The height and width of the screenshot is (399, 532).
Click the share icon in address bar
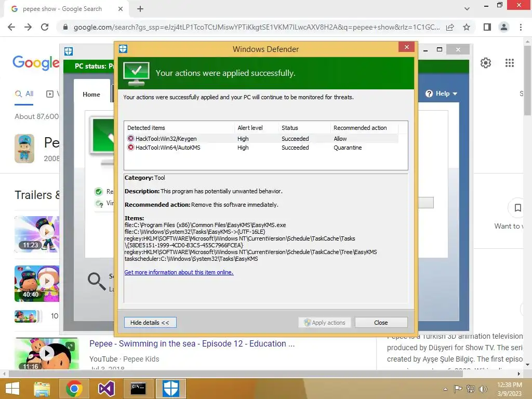pyautogui.click(x=450, y=27)
